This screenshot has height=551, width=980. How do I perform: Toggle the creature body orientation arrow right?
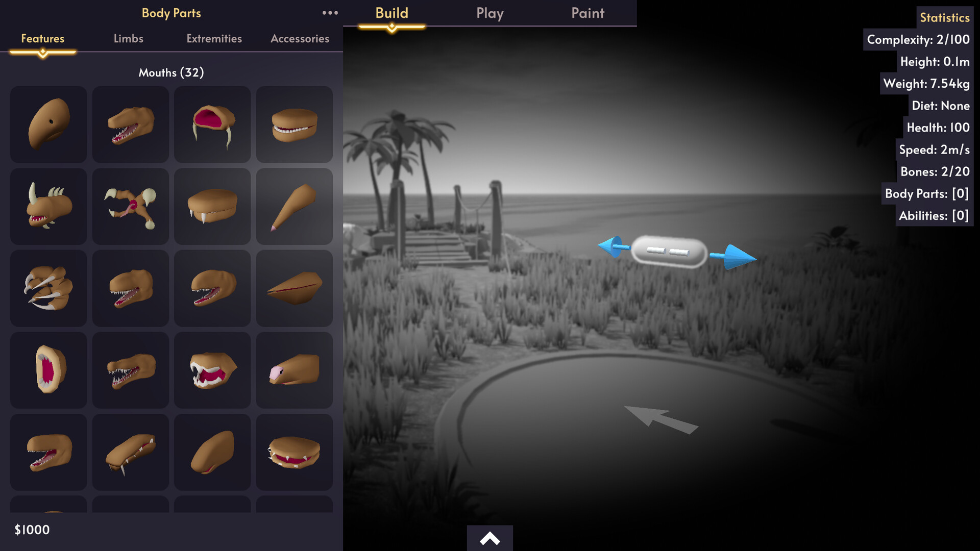pyautogui.click(x=733, y=254)
